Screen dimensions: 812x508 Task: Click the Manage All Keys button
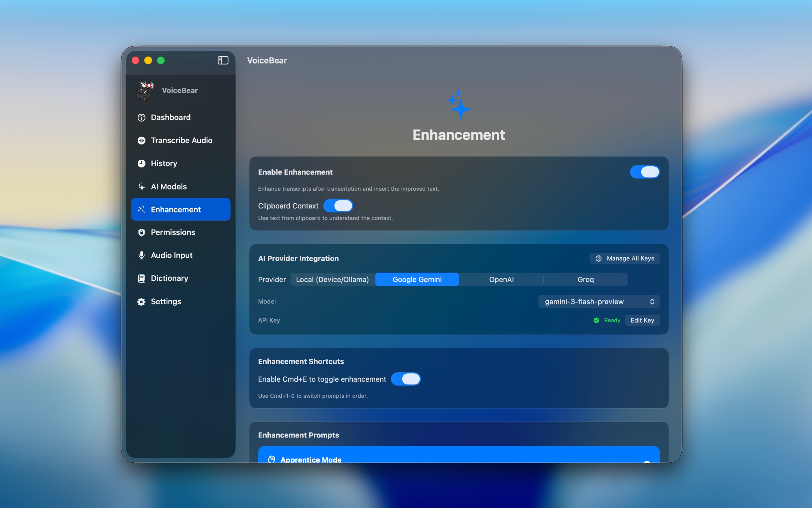tap(625, 258)
